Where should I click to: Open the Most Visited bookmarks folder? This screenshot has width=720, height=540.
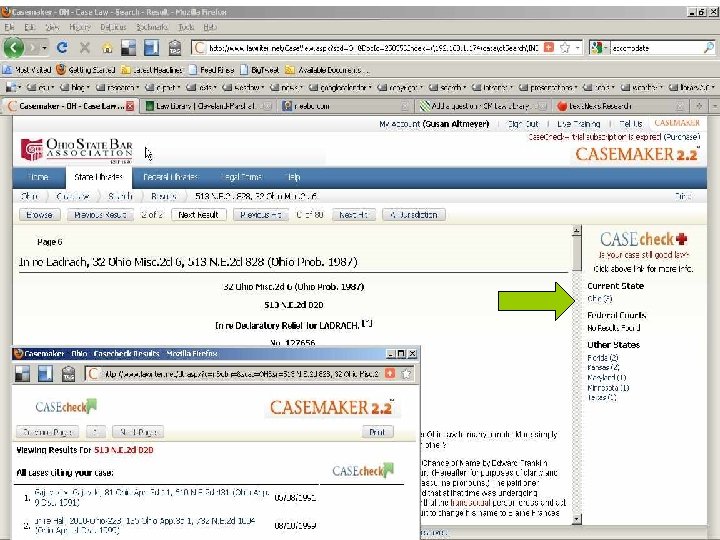(x=27, y=70)
